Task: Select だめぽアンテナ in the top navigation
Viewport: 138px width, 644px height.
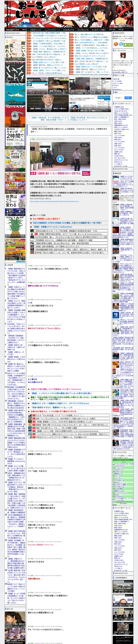Action: point(36,30)
